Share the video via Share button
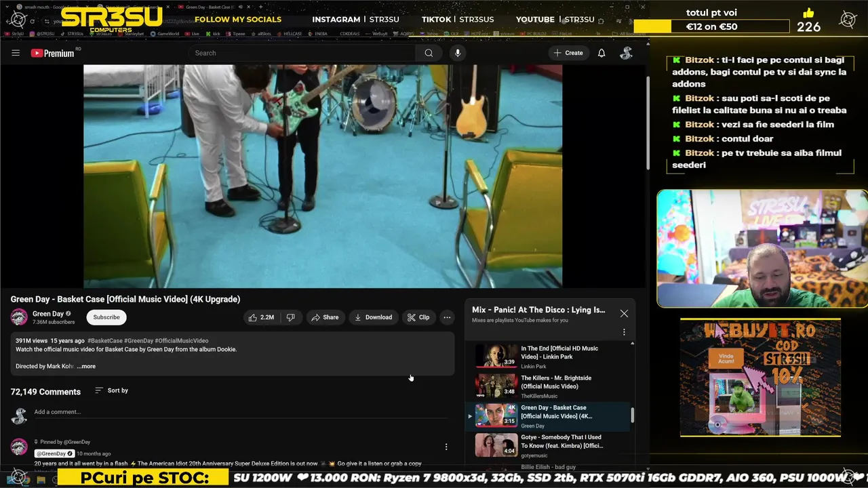The width and height of the screenshot is (868, 488). (x=325, y=317)
